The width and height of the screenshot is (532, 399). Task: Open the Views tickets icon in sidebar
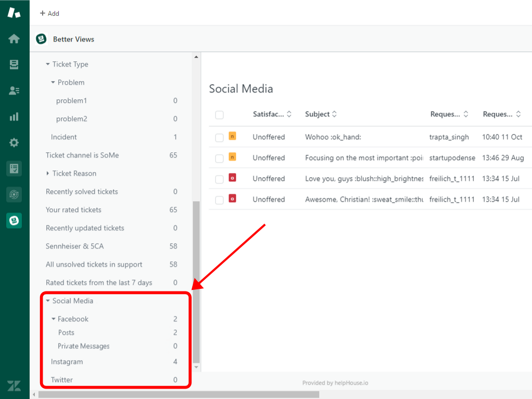[x=14, y=65]
